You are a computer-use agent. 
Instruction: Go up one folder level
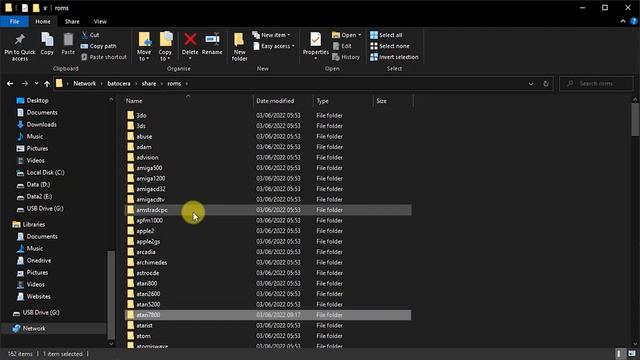click(47, 84)
